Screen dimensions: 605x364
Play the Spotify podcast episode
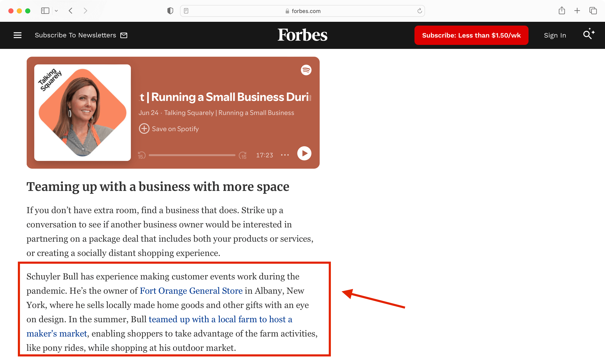click(304, 154)
